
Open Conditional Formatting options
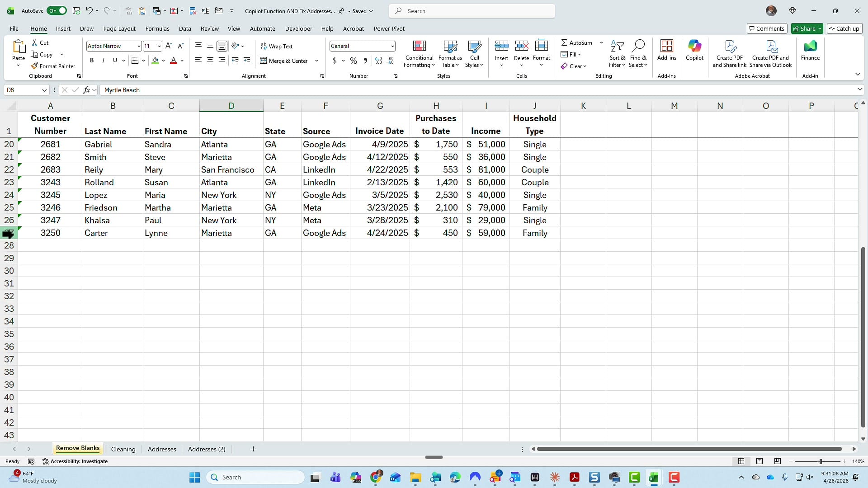point(419,53)
